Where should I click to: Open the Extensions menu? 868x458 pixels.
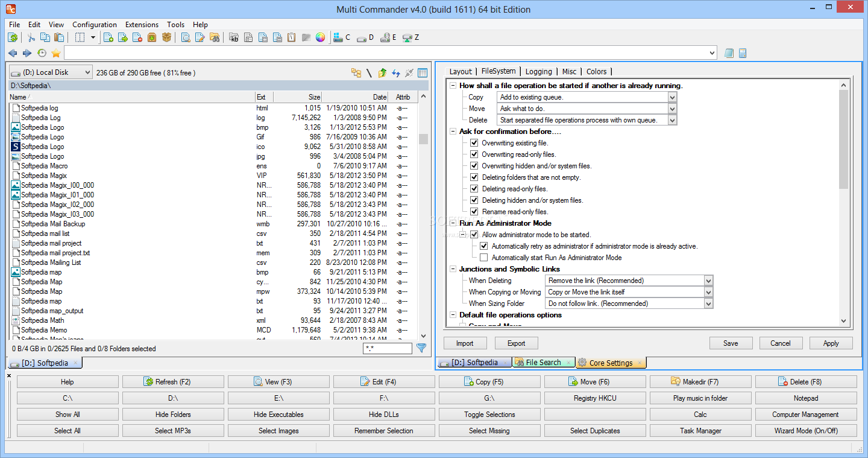pyautogui.click(x=142, y=25)
